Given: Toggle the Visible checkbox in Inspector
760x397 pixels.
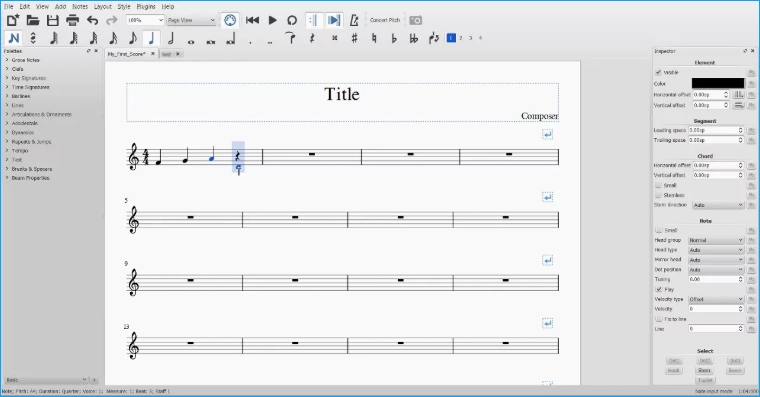Looking at the screenshot, I should coord(658,72).
